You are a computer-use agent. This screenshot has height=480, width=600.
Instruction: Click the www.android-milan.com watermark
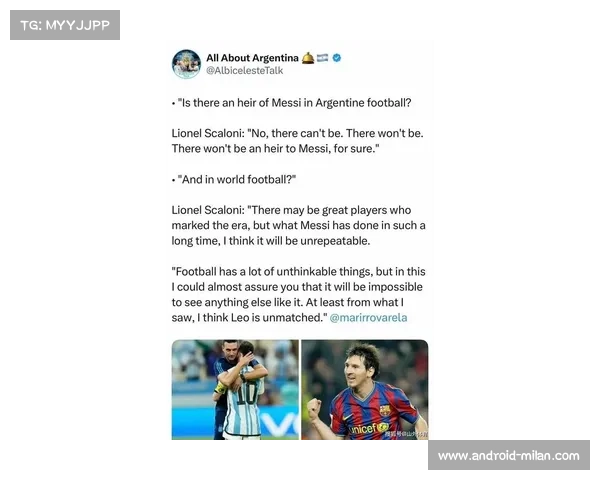[x=509, y=456]
